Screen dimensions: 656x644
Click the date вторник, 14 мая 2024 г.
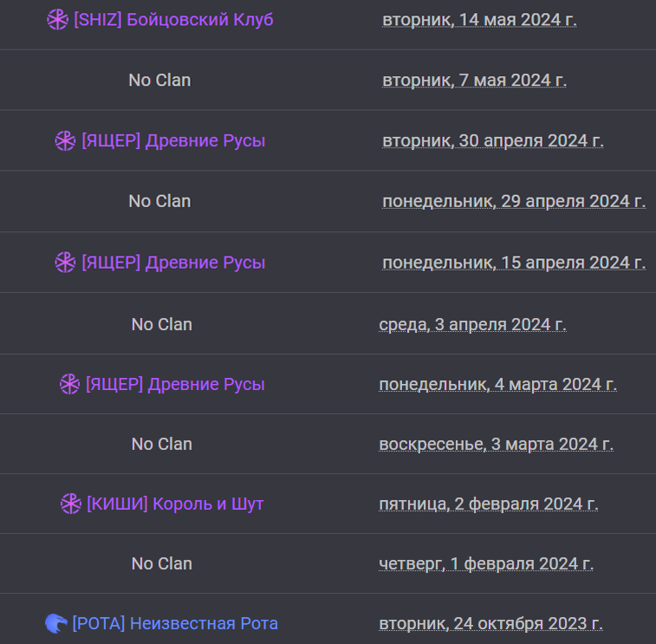coord(479,19)
